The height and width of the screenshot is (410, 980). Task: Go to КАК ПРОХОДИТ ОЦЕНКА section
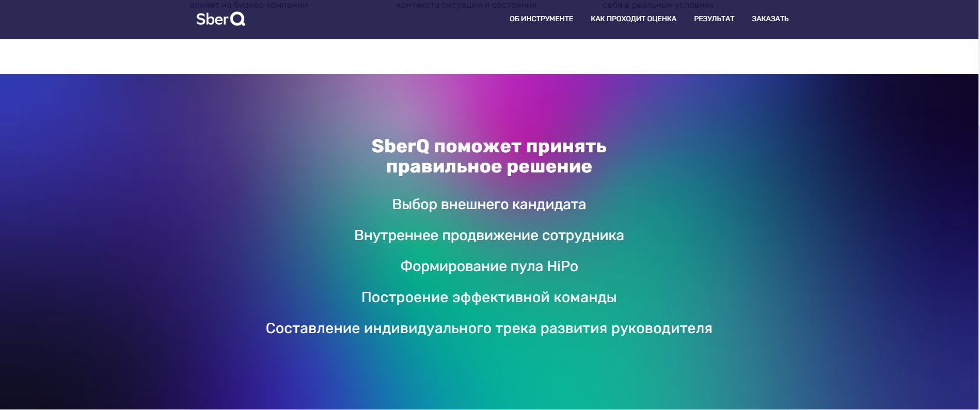point(633,19)
